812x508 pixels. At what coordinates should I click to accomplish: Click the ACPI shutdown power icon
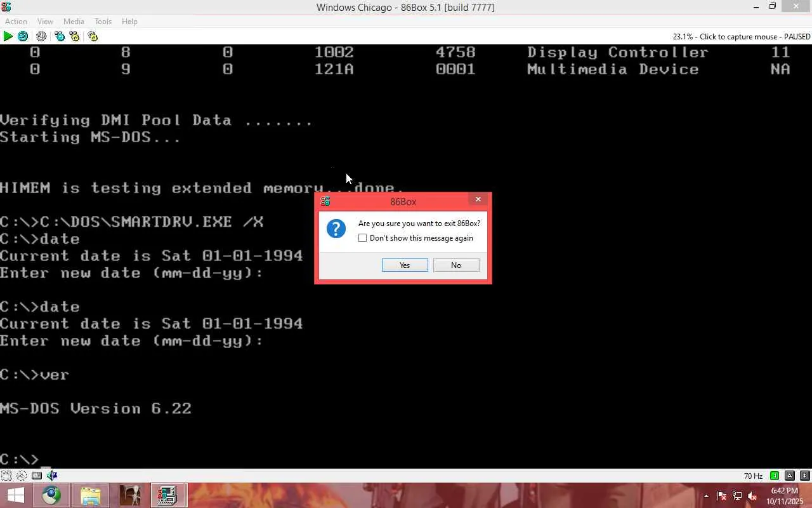[x=41, y=36]
